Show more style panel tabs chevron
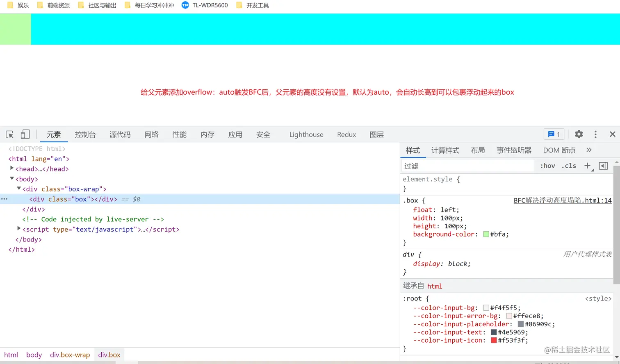This screenshot has height=364, width=620. point(589,150)
